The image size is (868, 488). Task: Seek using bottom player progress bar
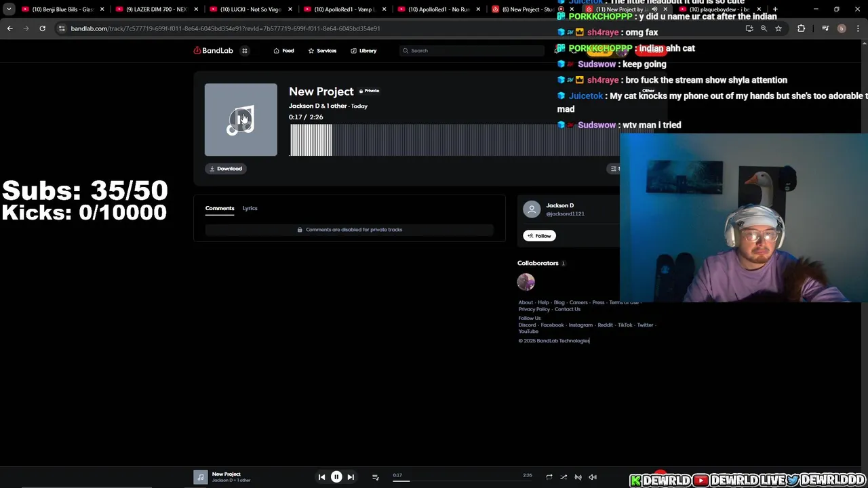click(462, 481)
